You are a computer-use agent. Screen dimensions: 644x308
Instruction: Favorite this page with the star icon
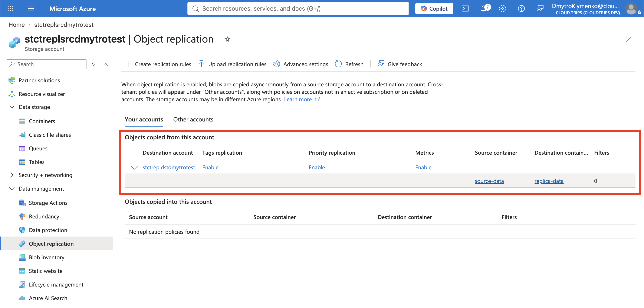click(x=227, y=39)
